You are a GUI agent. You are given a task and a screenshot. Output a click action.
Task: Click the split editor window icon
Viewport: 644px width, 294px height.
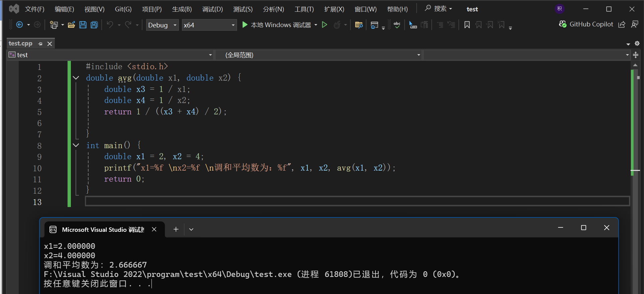pyautogui.click(x=636, y=55)
